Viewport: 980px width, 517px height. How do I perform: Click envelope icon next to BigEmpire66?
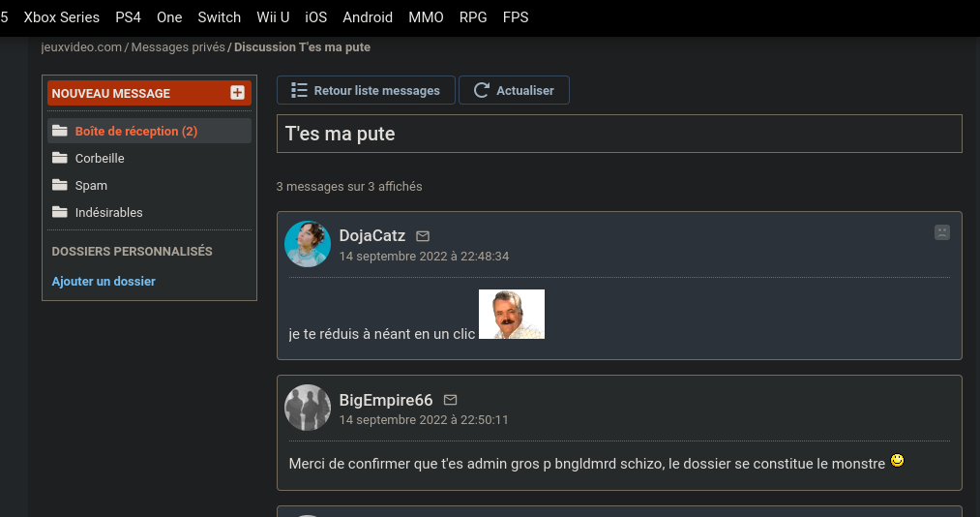tap(450, 400)
